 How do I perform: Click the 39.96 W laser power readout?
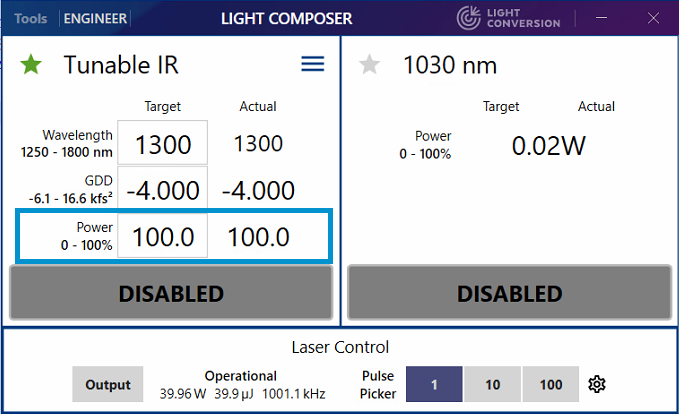click(183, 394)
